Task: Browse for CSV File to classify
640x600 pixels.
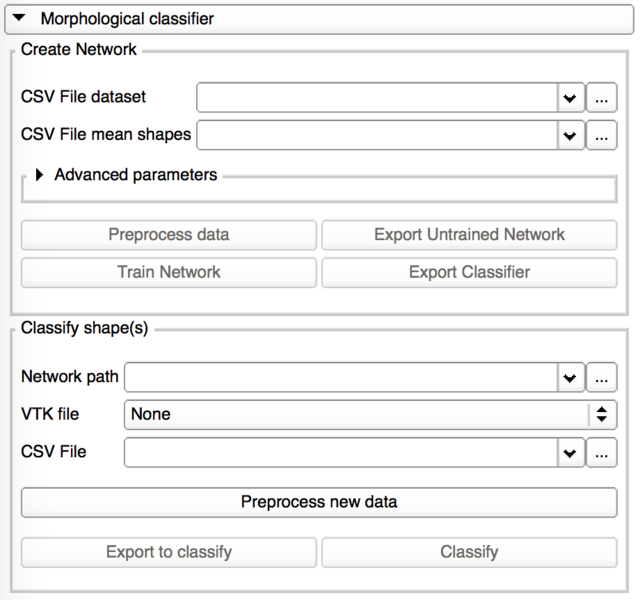Action: click(601, 452)
